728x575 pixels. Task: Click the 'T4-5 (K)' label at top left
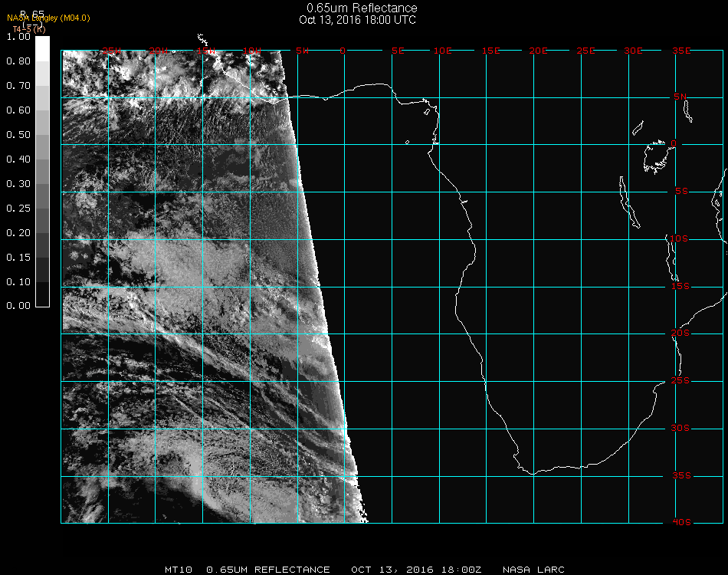[x=29, y=29]
